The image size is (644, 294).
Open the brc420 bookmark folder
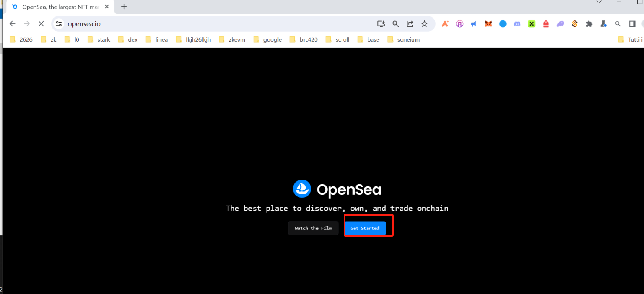click(303, 39)
